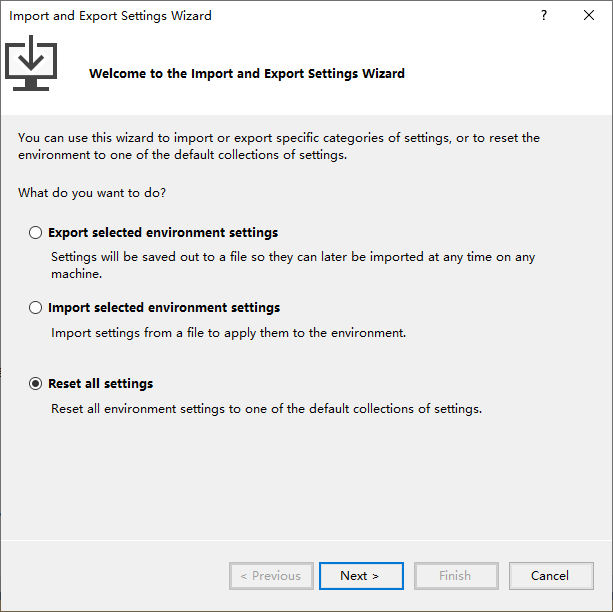Viewport: 613px width, 612px height.
Task: Click the "Reset all settings" label text
Action: 100,383
